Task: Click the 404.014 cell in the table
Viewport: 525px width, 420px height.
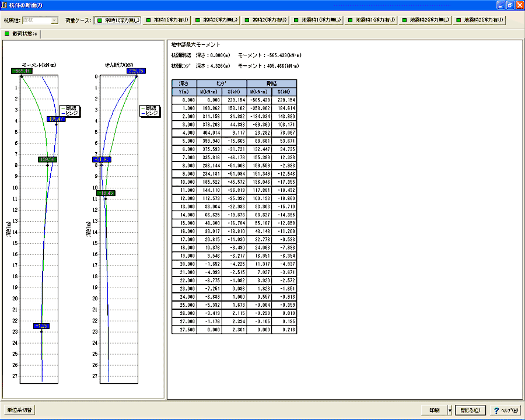Action: [209, 133]
